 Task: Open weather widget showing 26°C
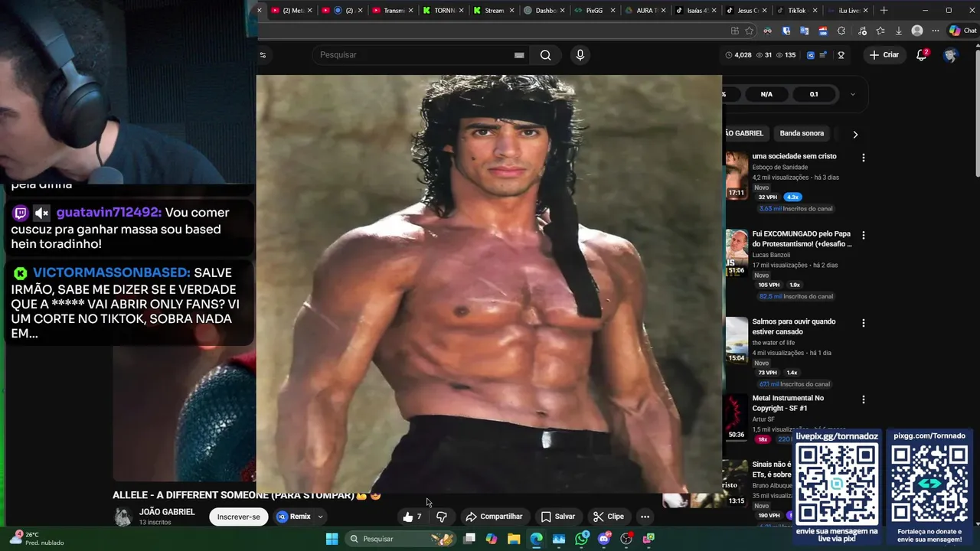tap(36, 539)
